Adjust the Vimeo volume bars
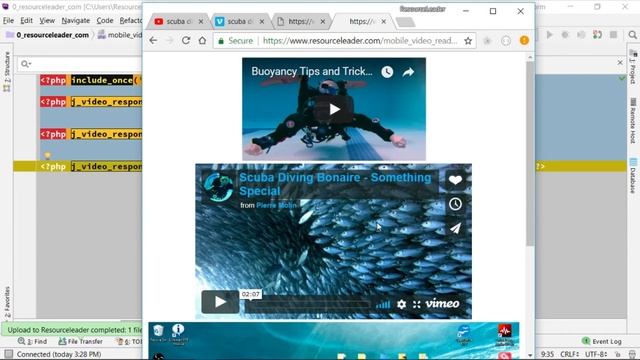Image resolution: width=640 pixels, height=360 pixels. pyautogui.click(x=382, y=304)
